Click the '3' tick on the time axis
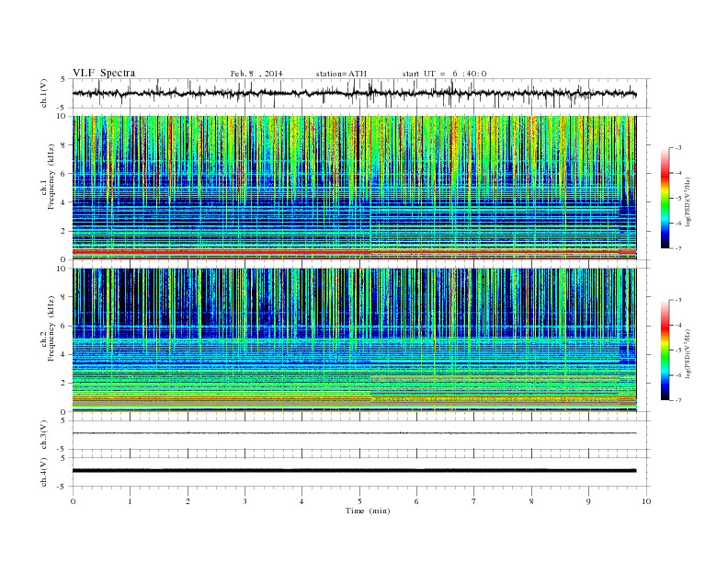This screenshot has width=728, height=563. (x=245, y=501)
